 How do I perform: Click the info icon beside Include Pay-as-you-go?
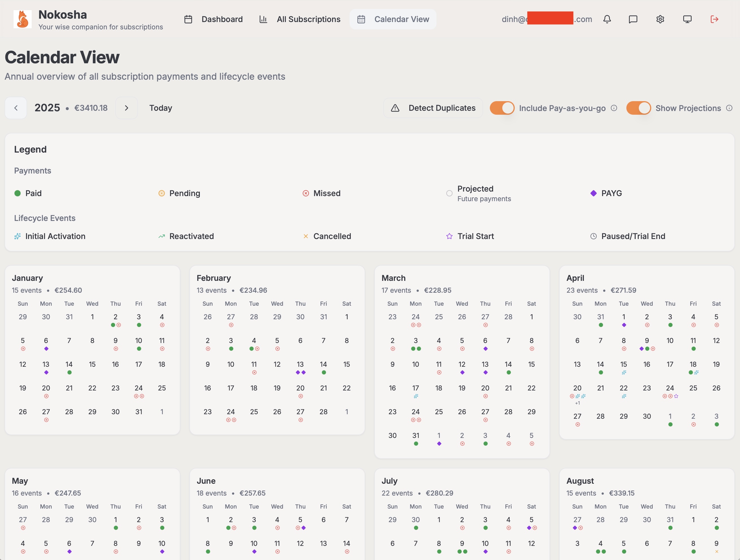(x=614, y=108)
